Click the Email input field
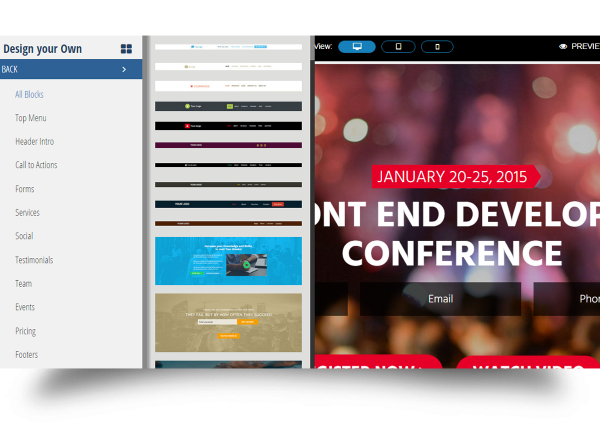 click(440, 299)
